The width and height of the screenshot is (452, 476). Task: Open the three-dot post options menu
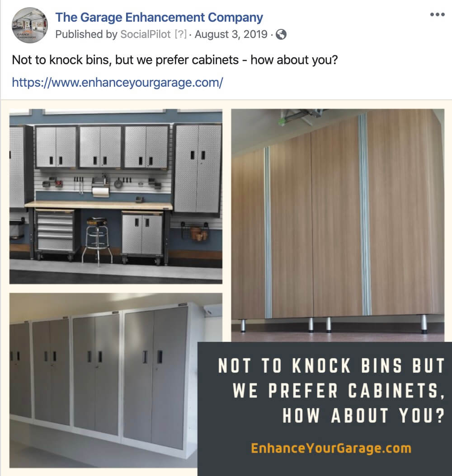tap(438, 14)
